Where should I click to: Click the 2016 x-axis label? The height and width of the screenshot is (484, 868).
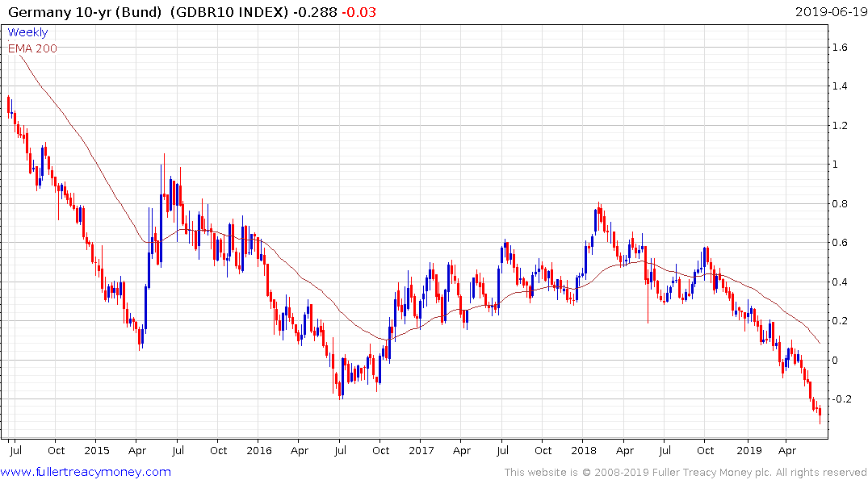click(x=259, y=450)
